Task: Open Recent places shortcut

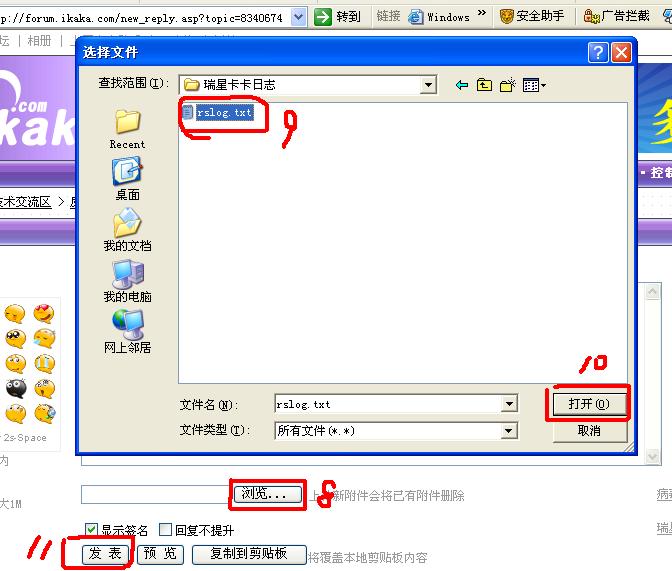Action: (x=127, y=129)
